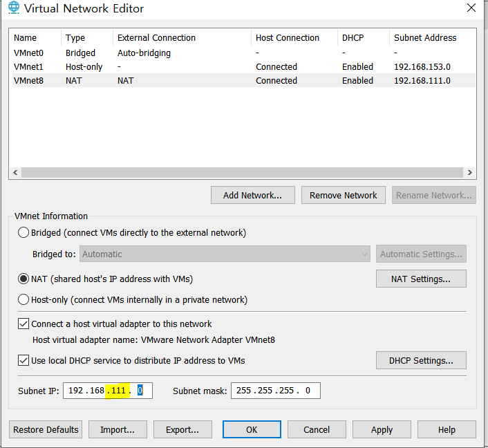Viewport: 488px width, 448px height.
Task: Close the Virtual Network Editor window
Action: (x=471, y=8)
